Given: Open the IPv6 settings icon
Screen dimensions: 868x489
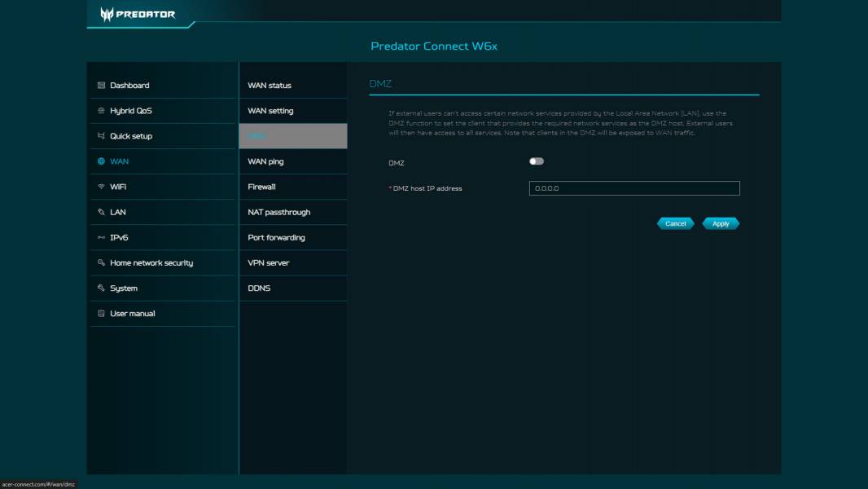Looking at the screenshot, I should click(100, 236).
